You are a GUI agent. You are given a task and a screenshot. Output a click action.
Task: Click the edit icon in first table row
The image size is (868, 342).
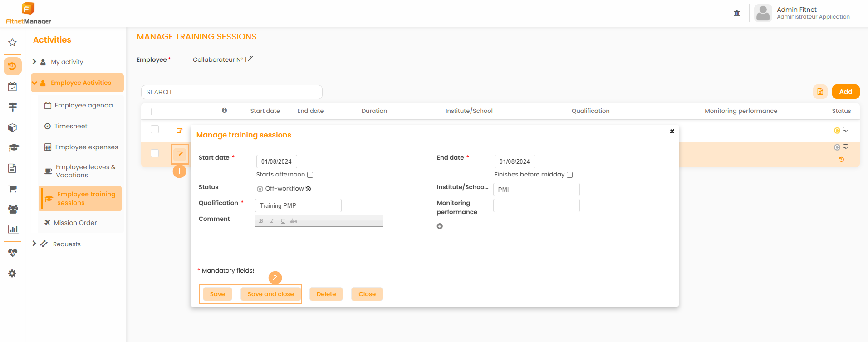coord(180,131)
